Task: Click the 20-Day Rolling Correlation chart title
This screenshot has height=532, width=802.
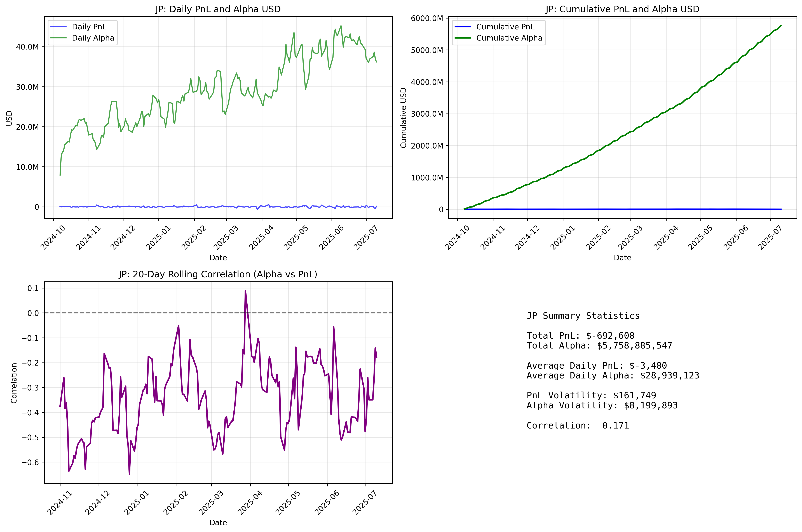Action: tap(218, 274)
